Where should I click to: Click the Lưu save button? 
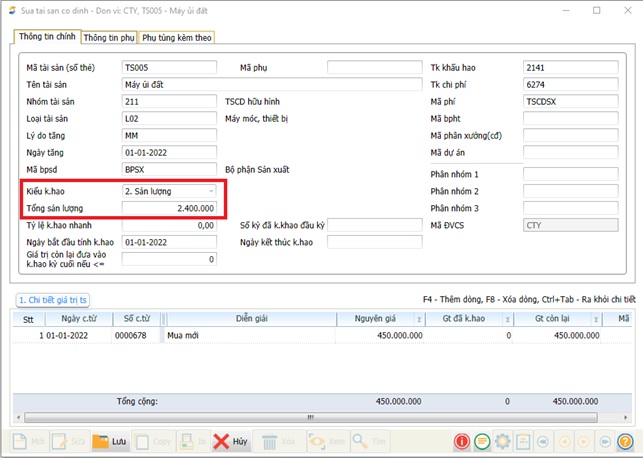[x=110, y=441]
